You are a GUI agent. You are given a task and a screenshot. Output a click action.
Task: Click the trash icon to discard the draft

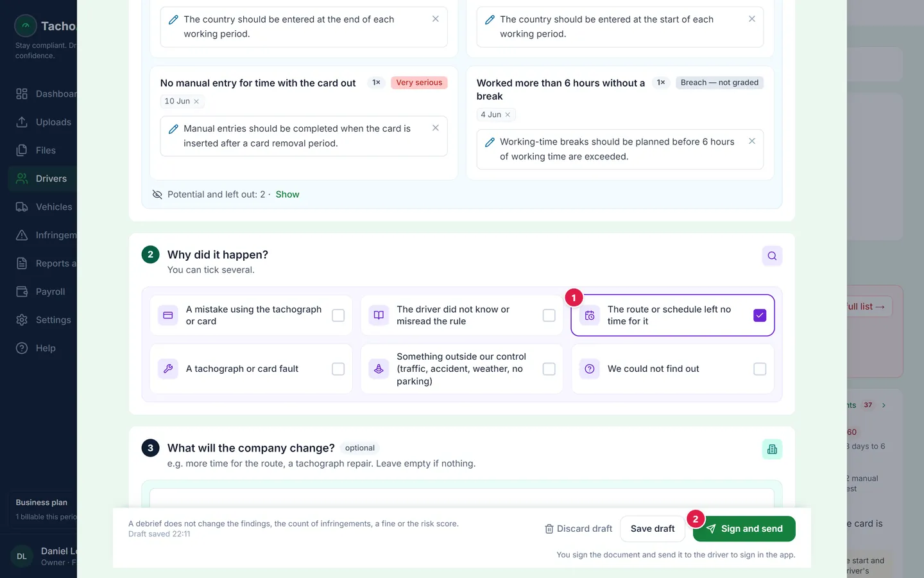[x=549, y=529]
